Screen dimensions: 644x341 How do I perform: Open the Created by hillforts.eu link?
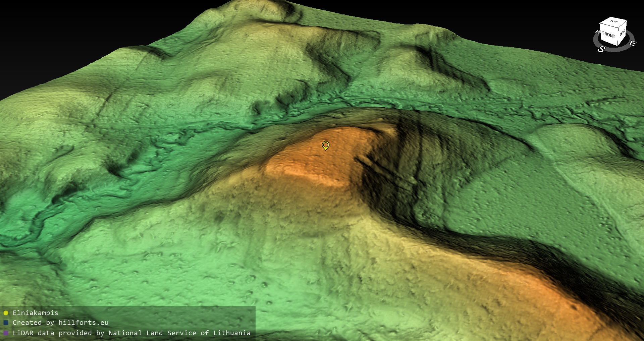60,323
